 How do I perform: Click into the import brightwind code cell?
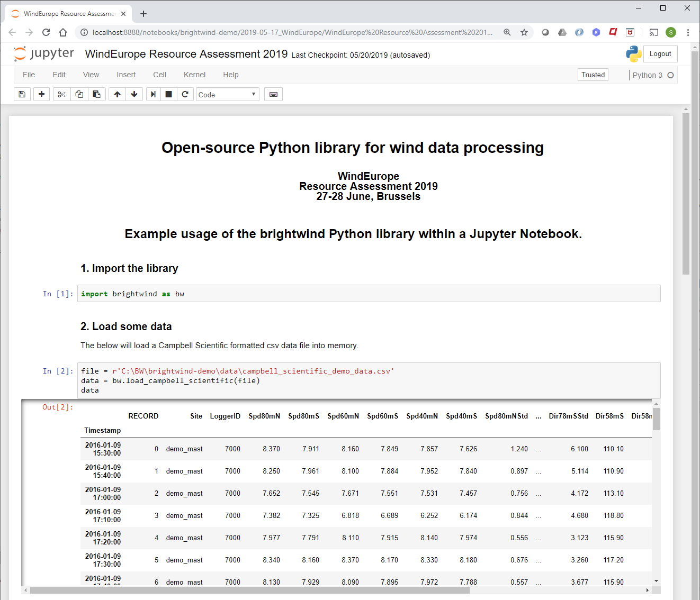(x=369, y=294)
